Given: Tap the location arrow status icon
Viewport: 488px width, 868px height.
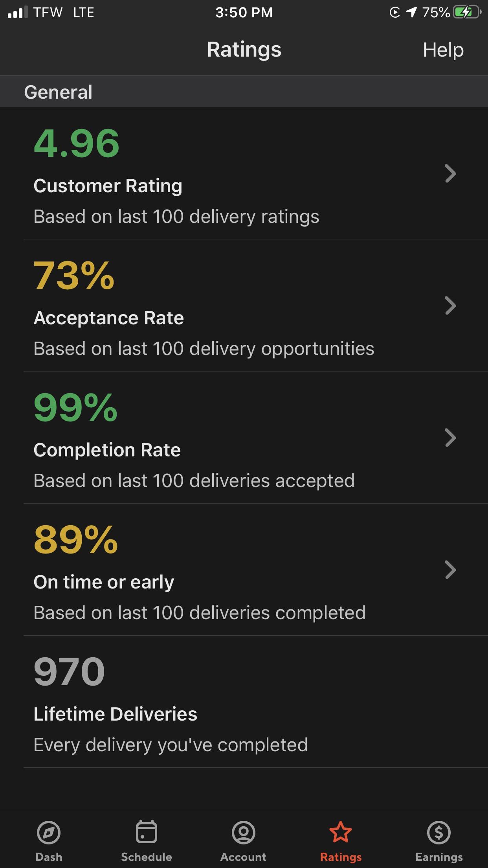Looking at the screenshot, I should tap(411, 12).
